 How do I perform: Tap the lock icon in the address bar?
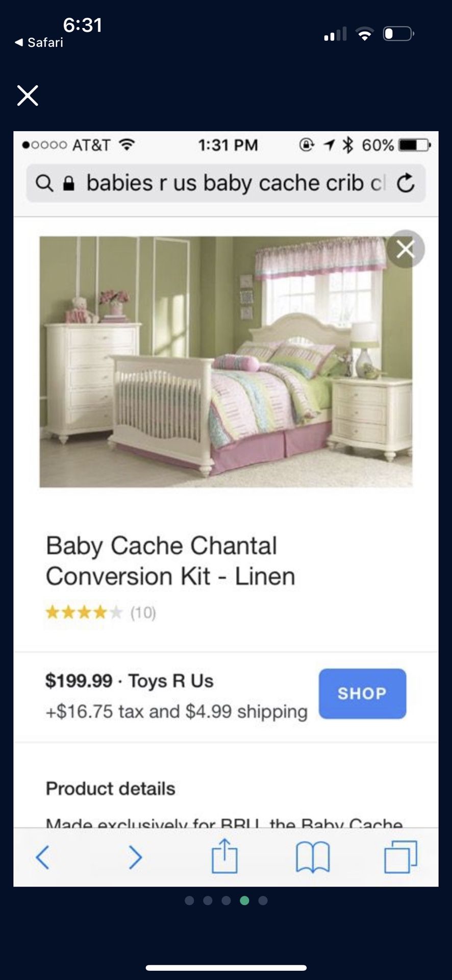point(68,183)
